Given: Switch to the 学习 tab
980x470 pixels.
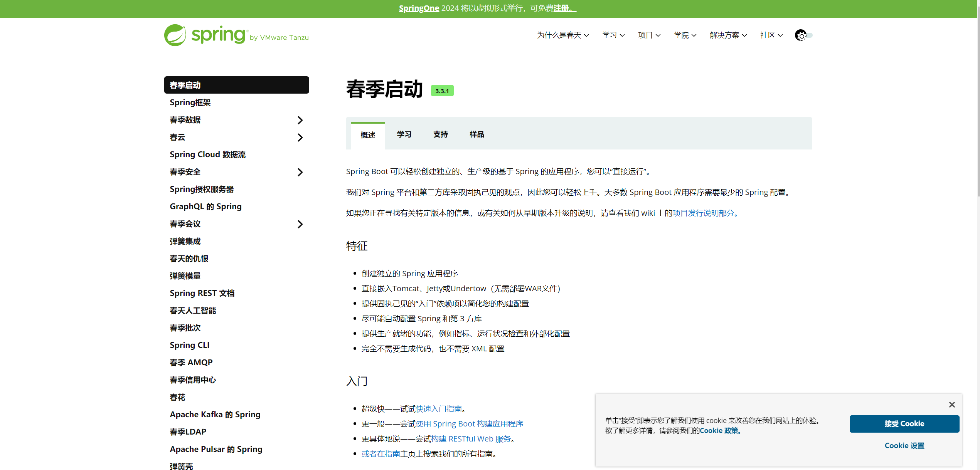Looking at the screenshot, I should (404, 134).
